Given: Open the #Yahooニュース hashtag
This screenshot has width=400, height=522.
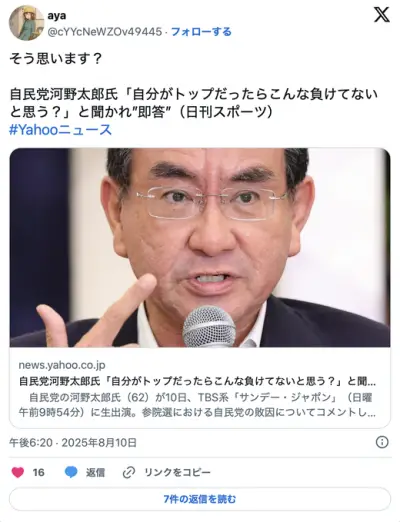Looking at the screenshot, I should 60,130.
